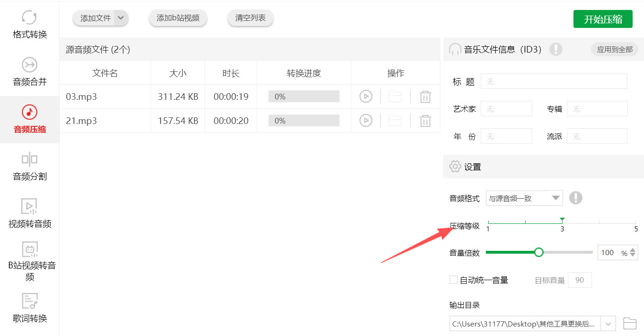Click info icon beside 音乐文件信息 (ID3)
Viewport: 644px width, 336px height.
(556, 49)
